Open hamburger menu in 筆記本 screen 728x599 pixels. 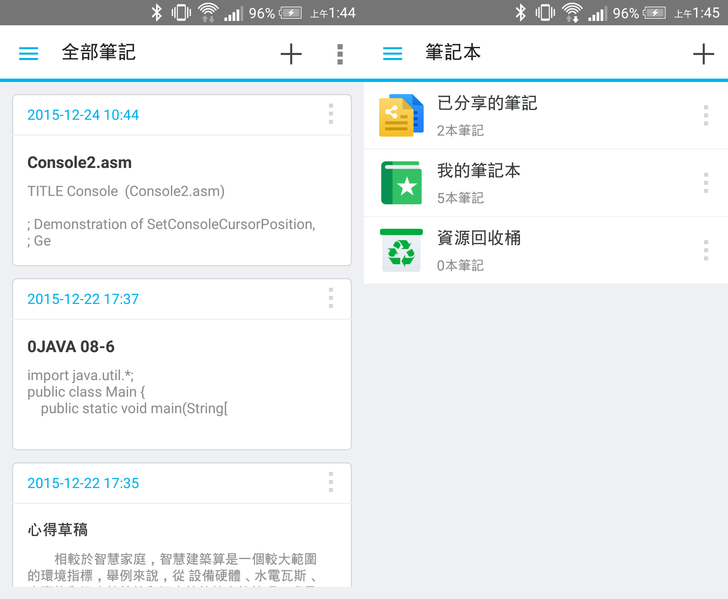pos(392,53)
